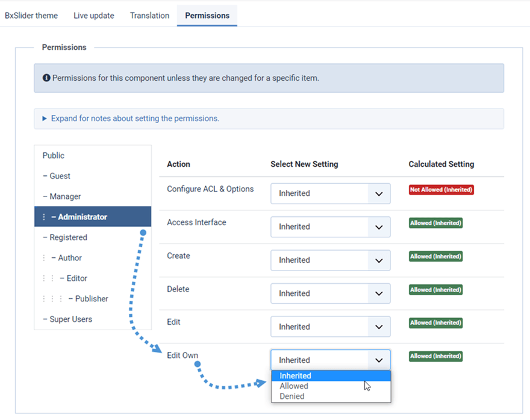The image size is (530, 420).
Task: Open the Configure ACL & Options dropdown
Action: 330,193
